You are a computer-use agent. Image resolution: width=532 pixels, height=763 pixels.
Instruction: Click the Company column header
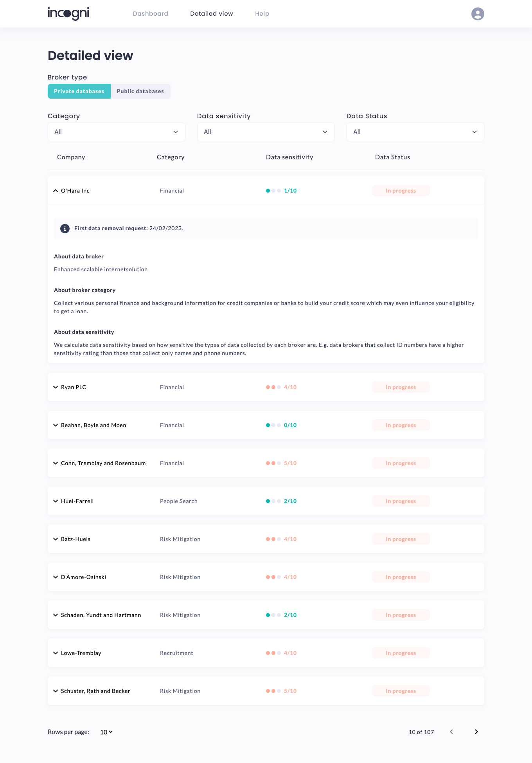(71, 157)
